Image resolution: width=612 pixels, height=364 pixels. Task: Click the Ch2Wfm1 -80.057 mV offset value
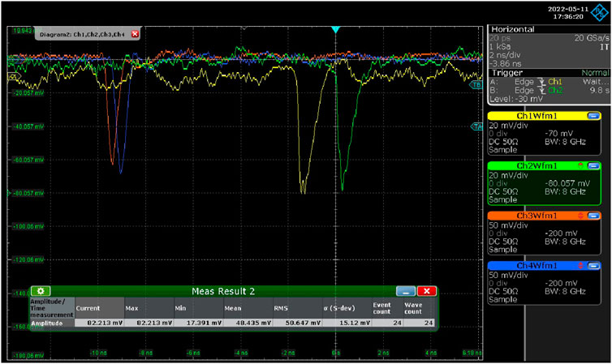[567, 183]
